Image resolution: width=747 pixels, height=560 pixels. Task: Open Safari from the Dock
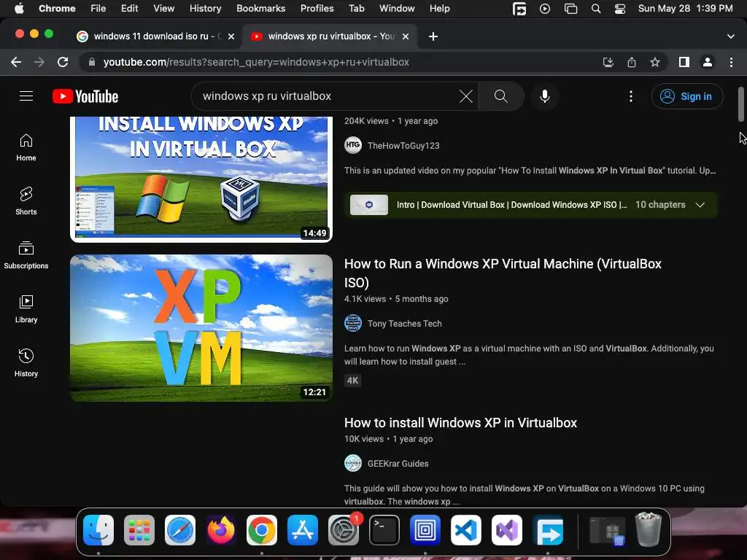pyautogui.click(x=180, y=530)
